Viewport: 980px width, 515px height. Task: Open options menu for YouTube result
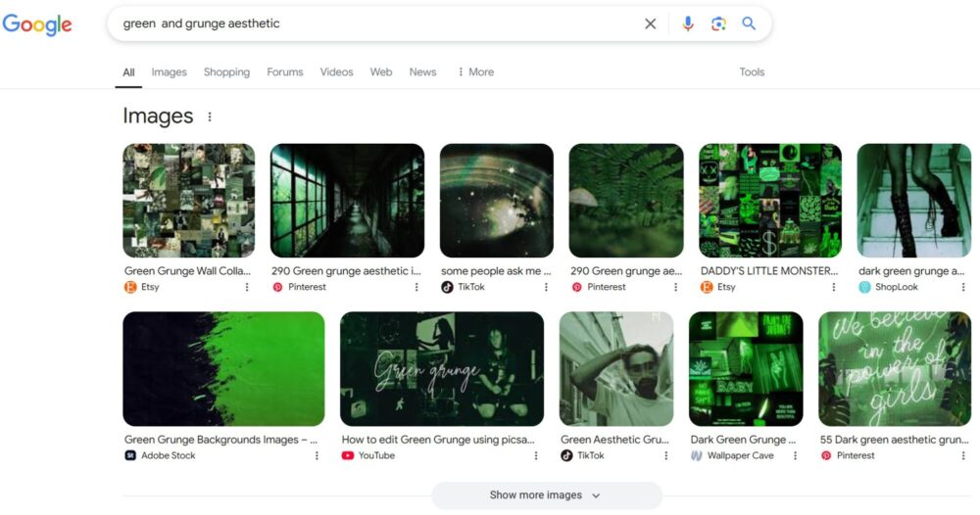(536, 455)
